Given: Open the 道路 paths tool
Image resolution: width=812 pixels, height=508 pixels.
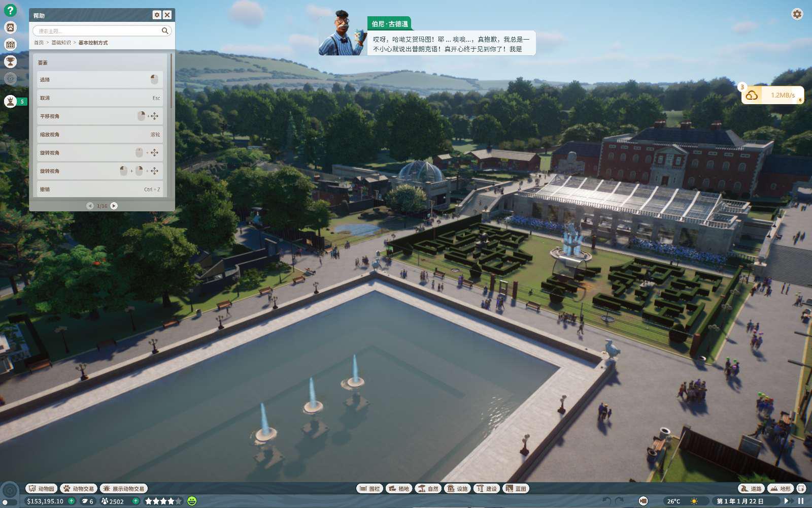Looking at the screenshot, I should click(x=752, y=489).
